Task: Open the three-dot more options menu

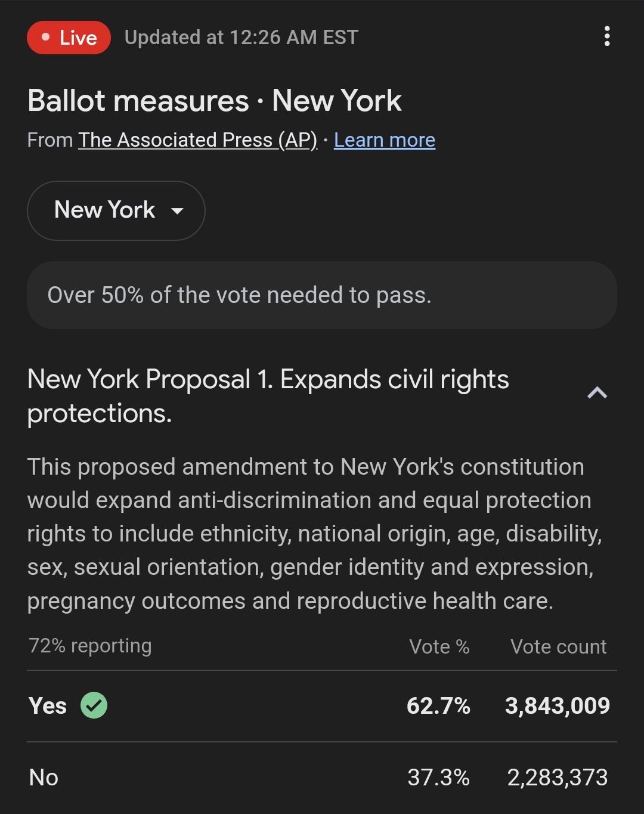Action: [606, 36]
